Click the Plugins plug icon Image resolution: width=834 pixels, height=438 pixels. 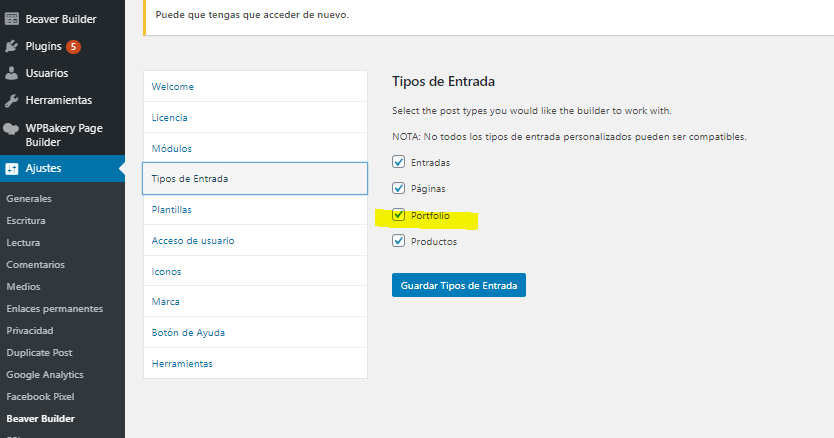point(12,46)
